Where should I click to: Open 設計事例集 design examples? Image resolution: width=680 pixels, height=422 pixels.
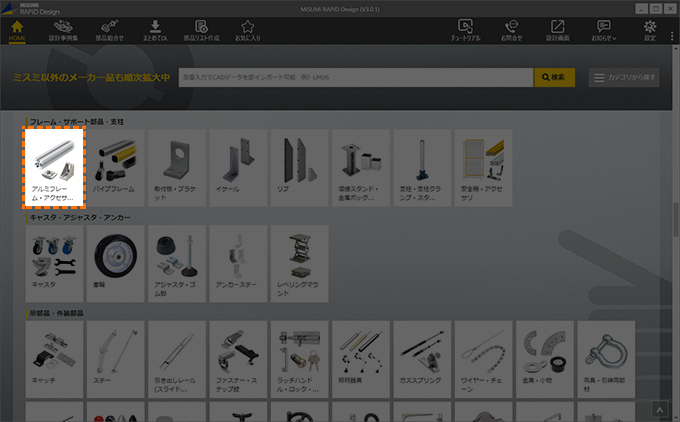pyautogui.click(x=63, y=30)
